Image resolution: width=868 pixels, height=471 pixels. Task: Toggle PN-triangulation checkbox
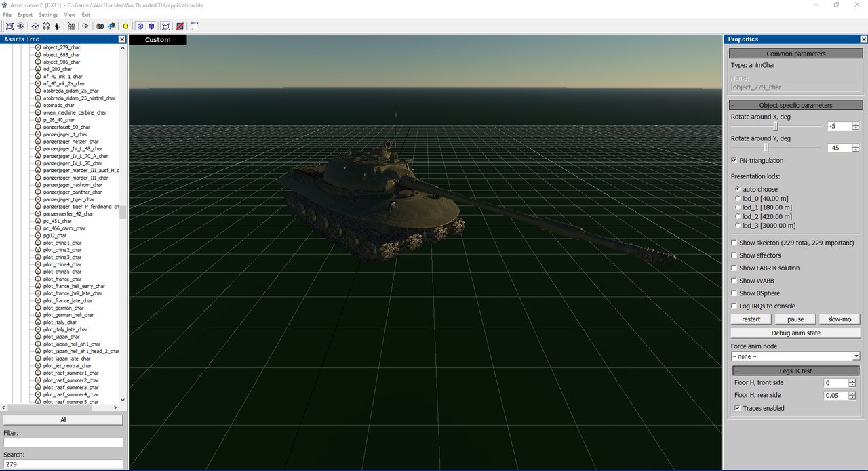click(x=734, y=161)
